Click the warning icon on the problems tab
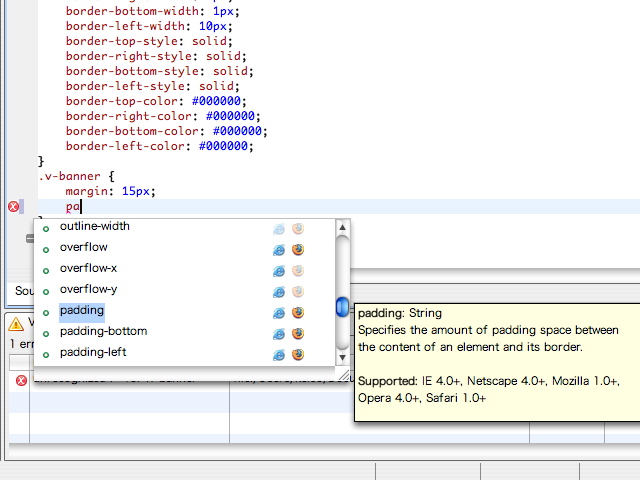This screenshot has width=640, height=480. [16, 323]
